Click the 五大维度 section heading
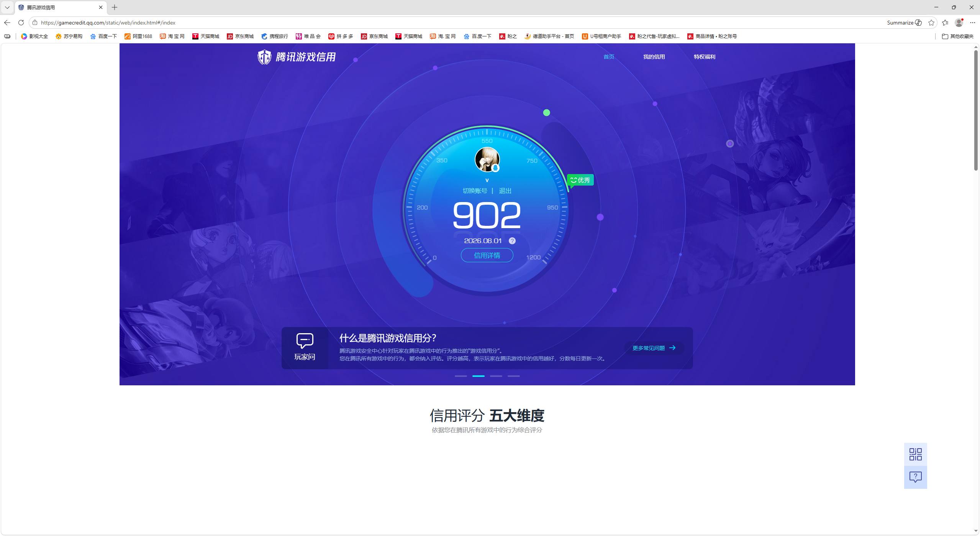The width and height of the screenshot is (980, 536). [x=516, y=416]
